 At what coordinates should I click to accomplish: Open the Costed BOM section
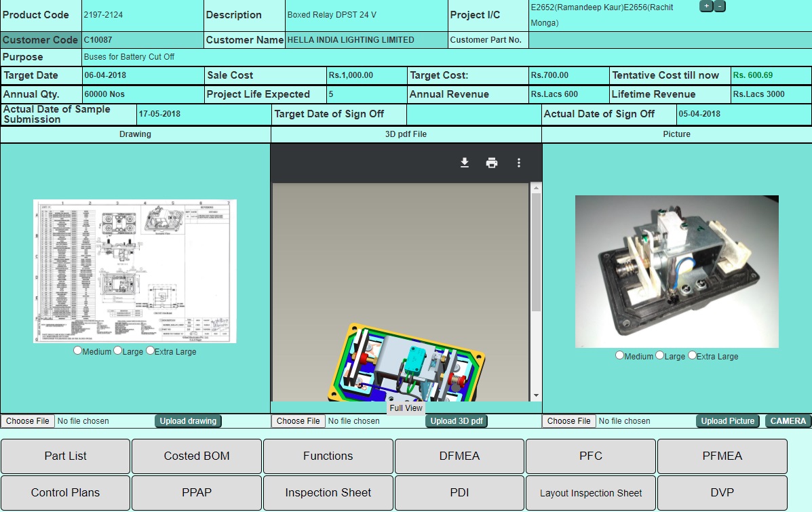[197, 456]
